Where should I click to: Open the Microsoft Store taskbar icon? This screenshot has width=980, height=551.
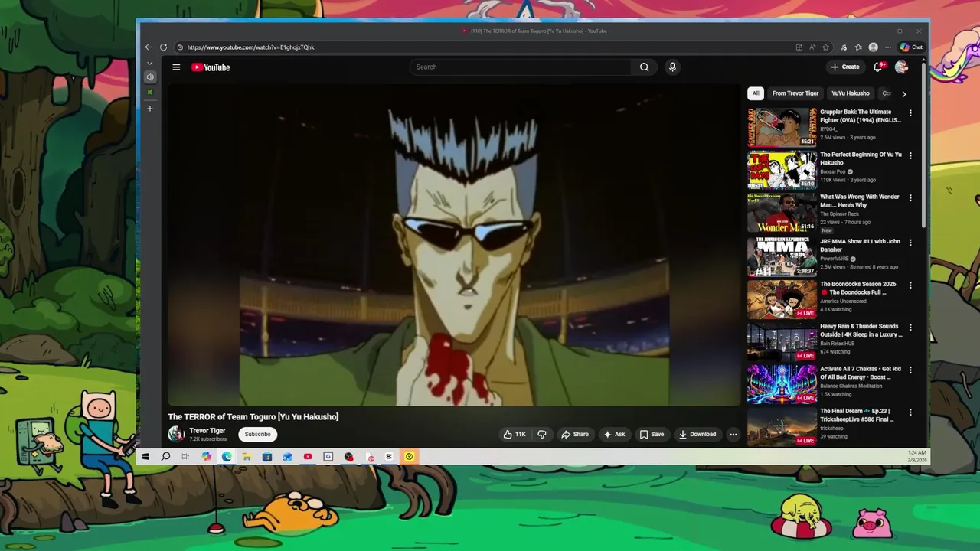click(266, 457)
